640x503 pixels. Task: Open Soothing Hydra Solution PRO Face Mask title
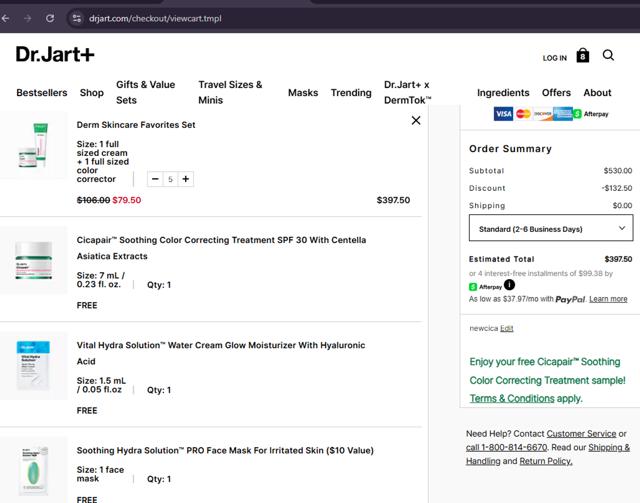click(225, 450)
